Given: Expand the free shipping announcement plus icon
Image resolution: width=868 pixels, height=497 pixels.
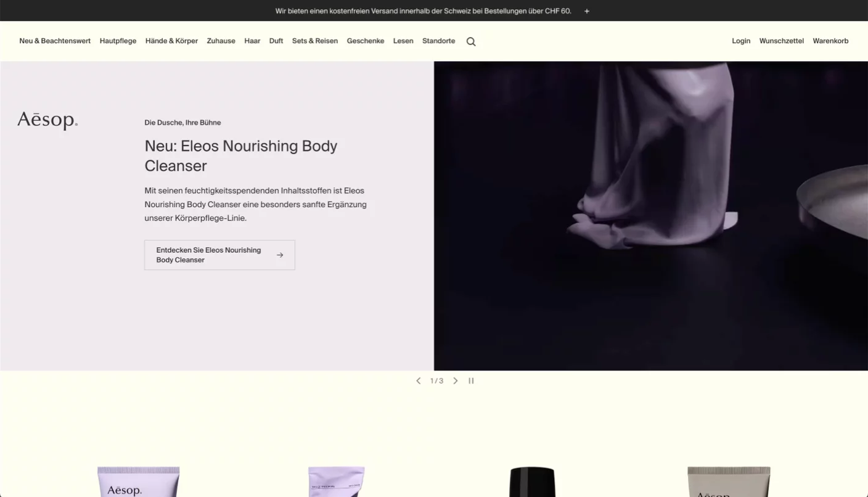Looking at the screenshot, I should pyautogui.click(x=587, y=11).
